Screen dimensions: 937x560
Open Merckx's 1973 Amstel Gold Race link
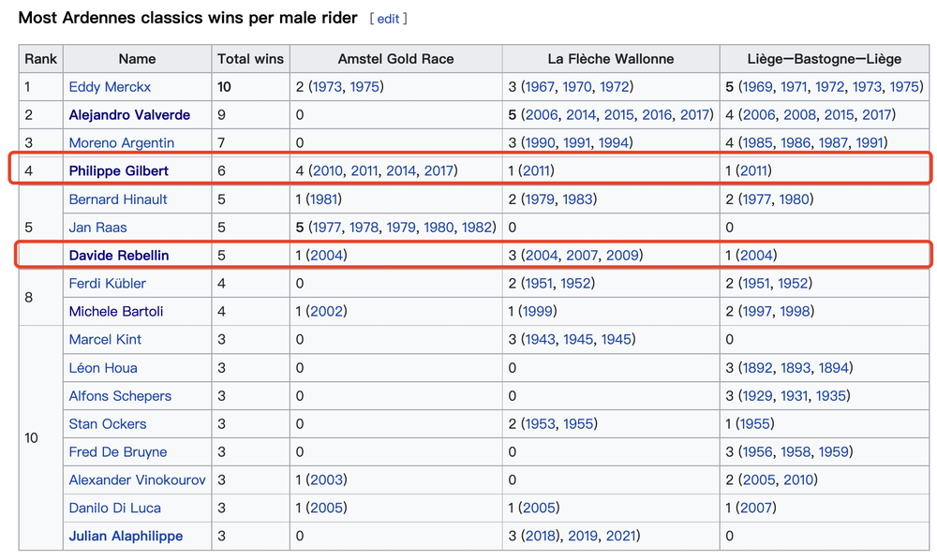point(327,86)
